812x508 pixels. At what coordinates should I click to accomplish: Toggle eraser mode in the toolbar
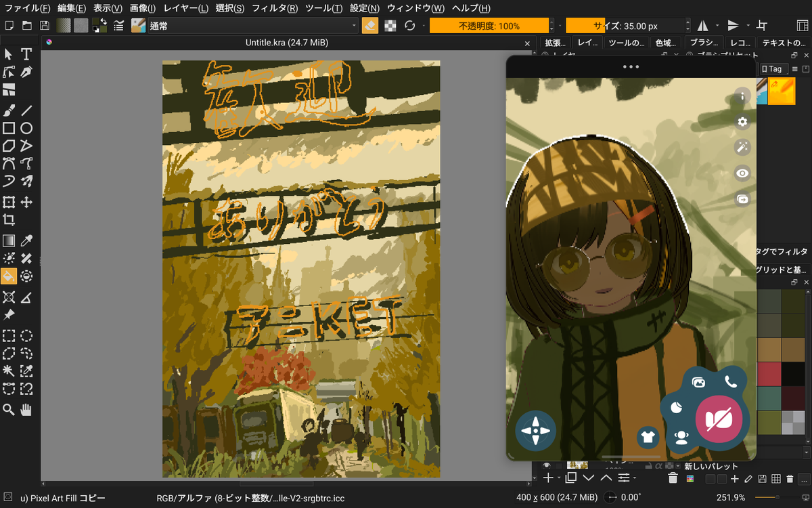[369, 26]
